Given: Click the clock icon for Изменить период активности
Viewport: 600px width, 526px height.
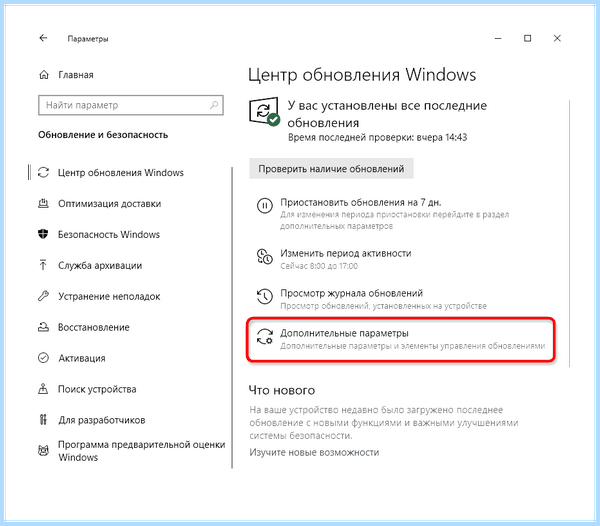Looking at the screenshot, I should coord(264,256).
